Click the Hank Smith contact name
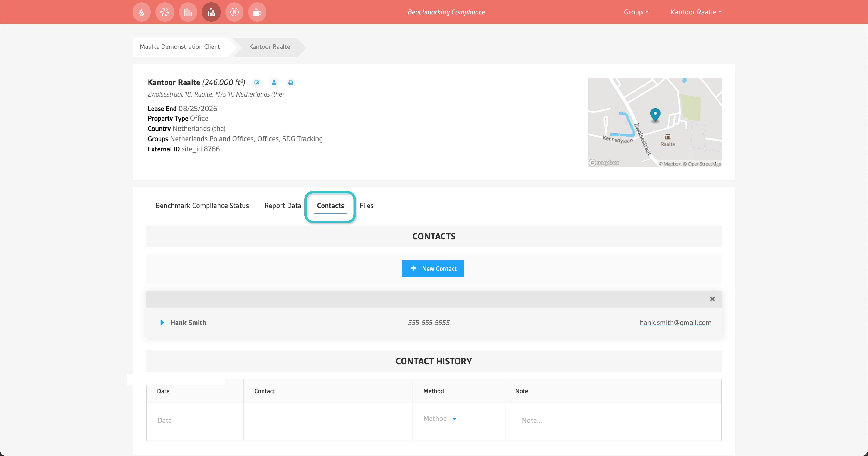This screenshot has height=456, width=868. [188, 323]
